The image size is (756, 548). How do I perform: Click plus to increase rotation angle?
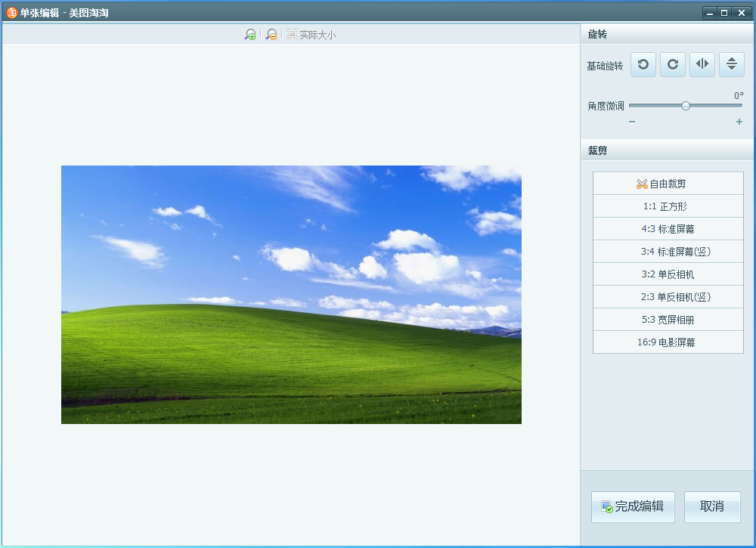[x=739, y=121]
